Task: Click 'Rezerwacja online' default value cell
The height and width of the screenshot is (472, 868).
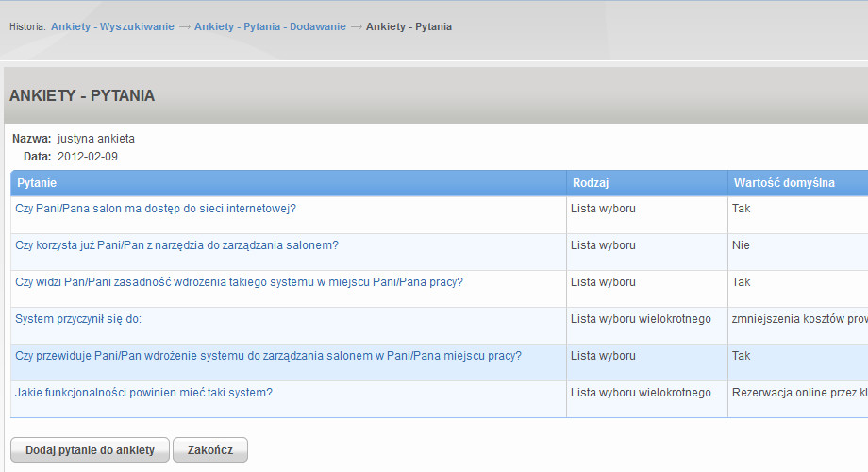Action: point(799,392)
